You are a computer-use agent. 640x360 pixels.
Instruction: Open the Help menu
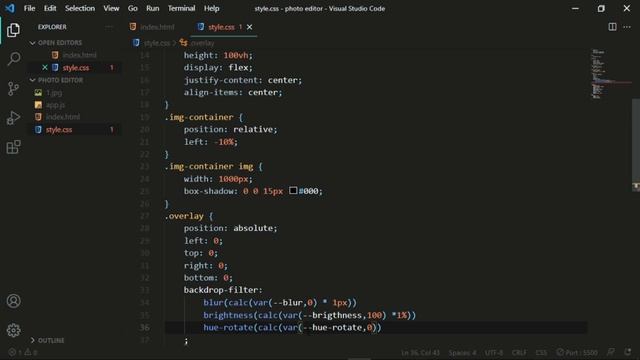coord(211,8)
